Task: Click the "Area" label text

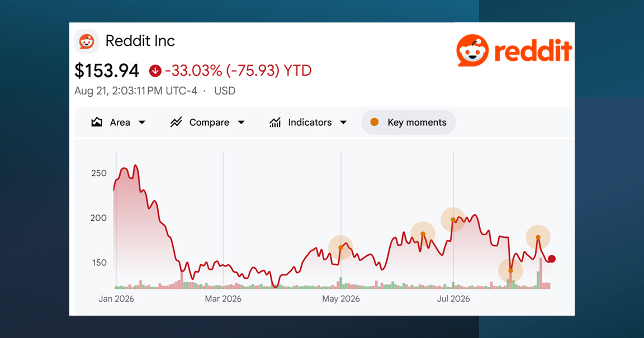Action: pos(120,122)
